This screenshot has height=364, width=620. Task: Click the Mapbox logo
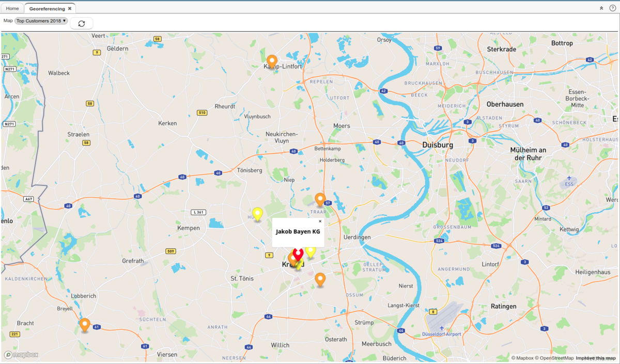21,355
